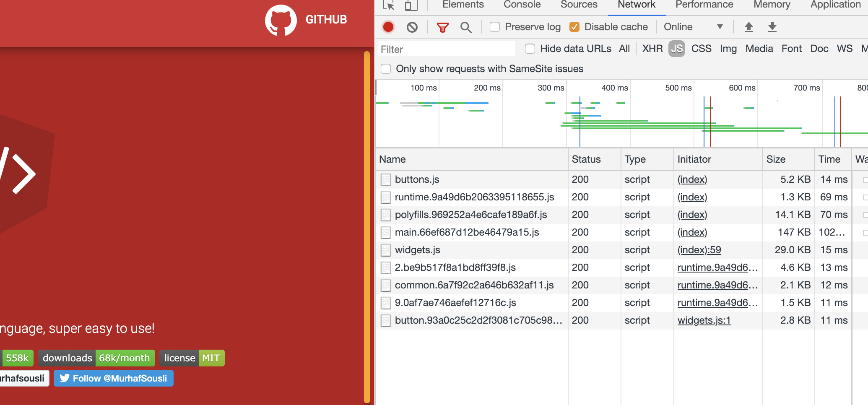Check Hide data URLs
868x405 pixels.
click(x=530, y=49)
